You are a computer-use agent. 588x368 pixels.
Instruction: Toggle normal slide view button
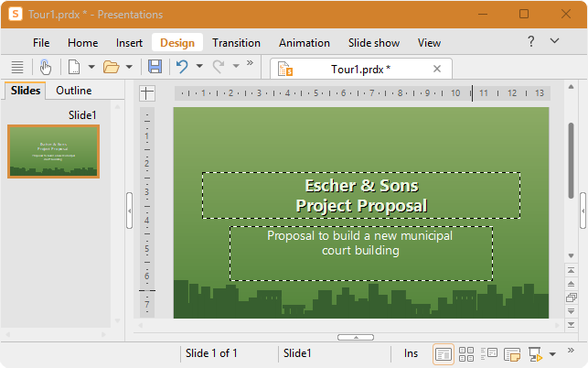tap(444, 354)
